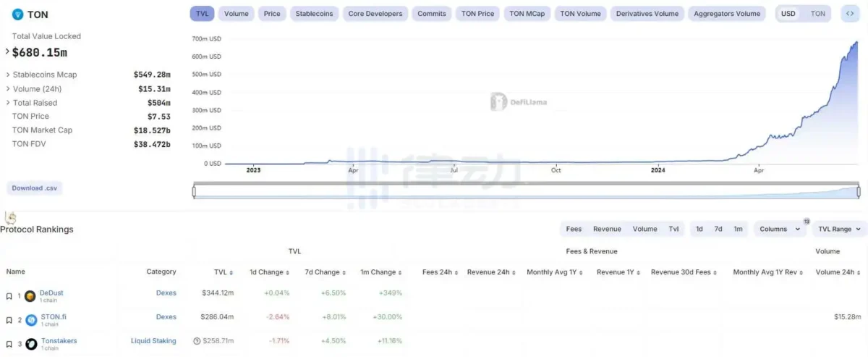Click the embed code icon above the chart

click(x=849, y=14)
